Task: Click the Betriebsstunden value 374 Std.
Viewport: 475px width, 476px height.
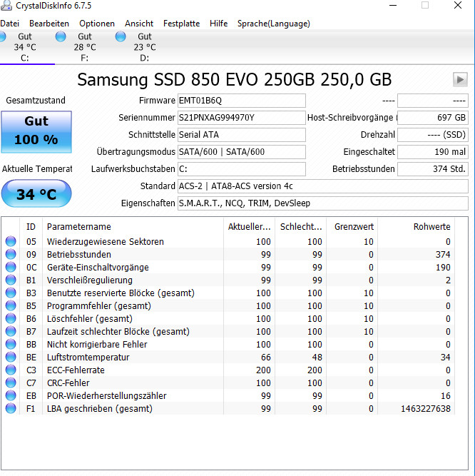Action: (x=433, y=169)
